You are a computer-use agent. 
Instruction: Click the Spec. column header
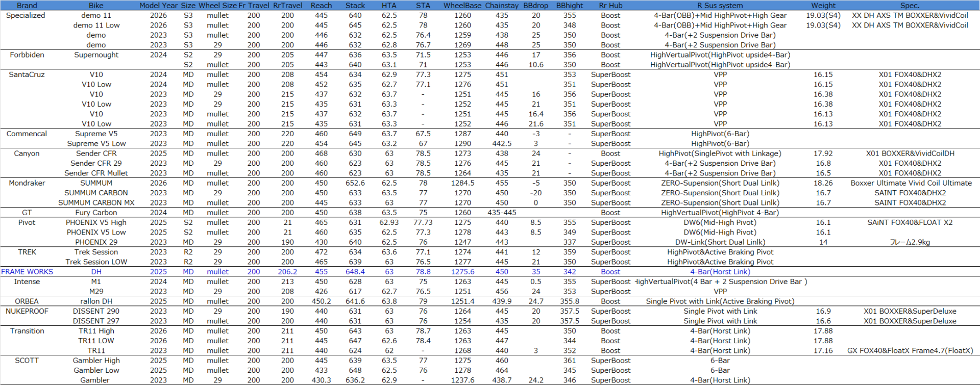(x=910, y=5)
